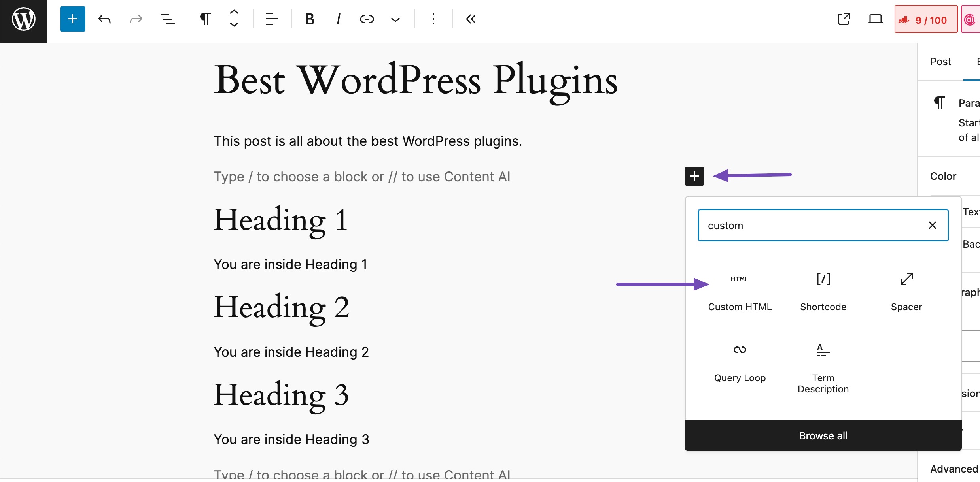Toggle italic formatting
Screen dimensions: 980x482
(338, 19)
